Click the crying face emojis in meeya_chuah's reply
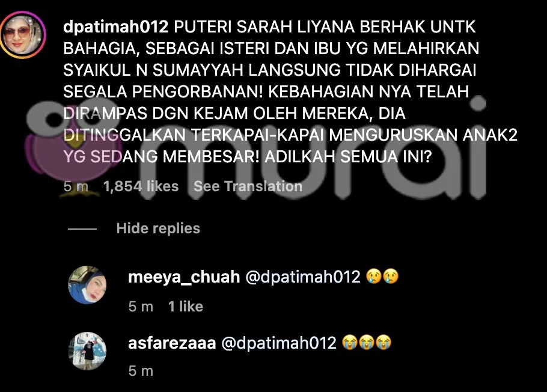 point(382,277)
